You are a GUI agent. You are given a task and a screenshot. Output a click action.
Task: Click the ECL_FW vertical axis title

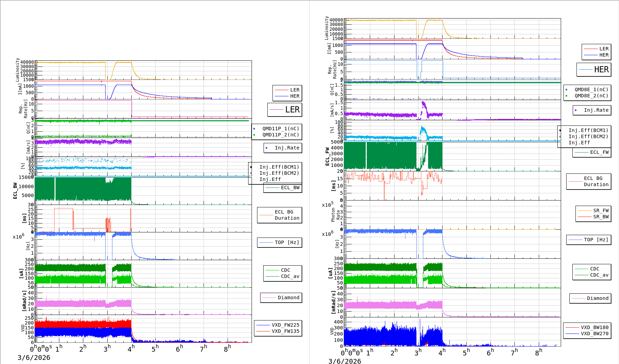click(327, 157)
